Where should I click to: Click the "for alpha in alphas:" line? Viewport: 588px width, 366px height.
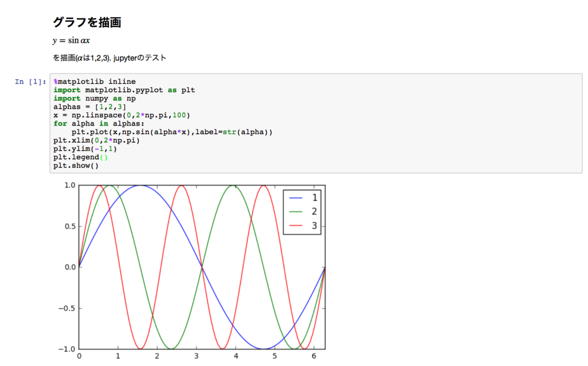99,123
